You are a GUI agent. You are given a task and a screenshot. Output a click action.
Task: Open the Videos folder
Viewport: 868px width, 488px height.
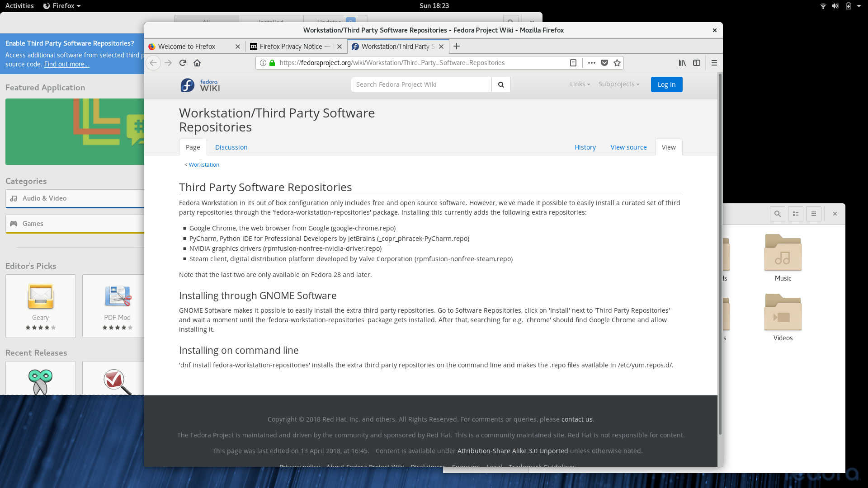point(783,317)
